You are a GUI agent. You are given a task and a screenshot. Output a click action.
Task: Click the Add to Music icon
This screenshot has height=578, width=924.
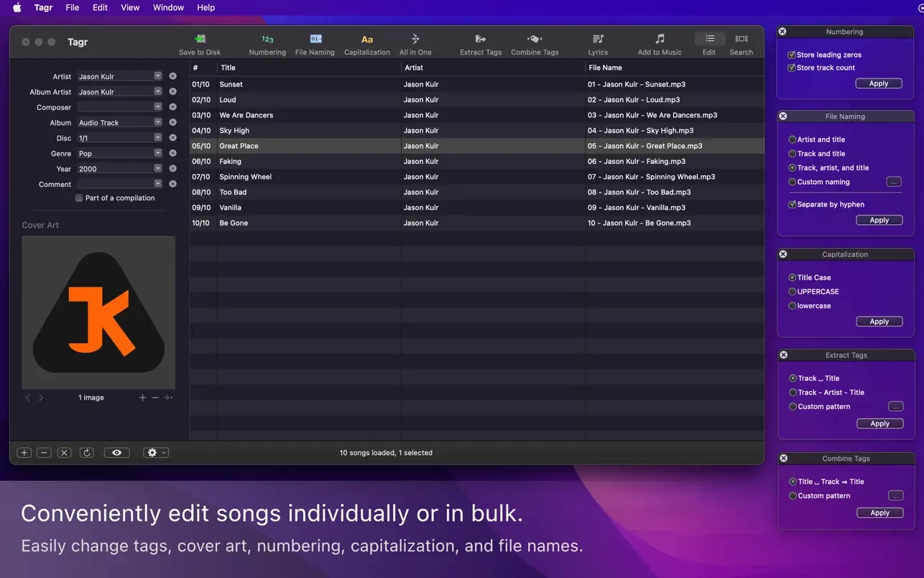pyautogui.click(x=659, y=42)
